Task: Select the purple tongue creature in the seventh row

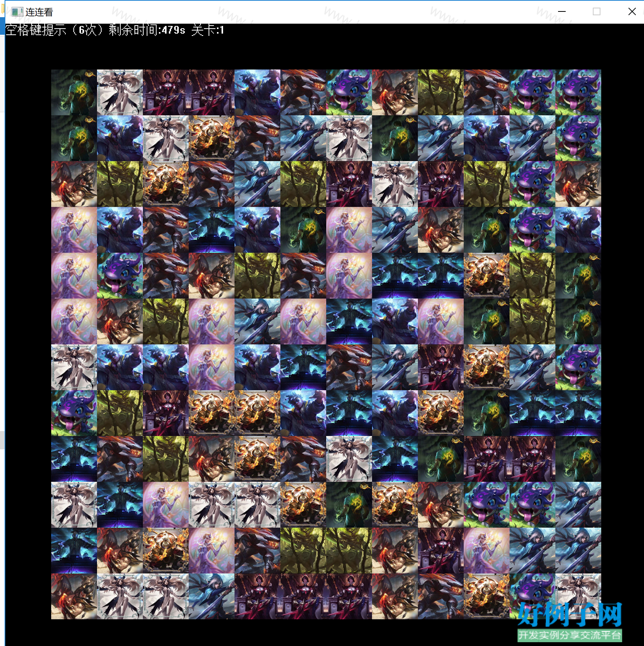Action: pos(578,367)
